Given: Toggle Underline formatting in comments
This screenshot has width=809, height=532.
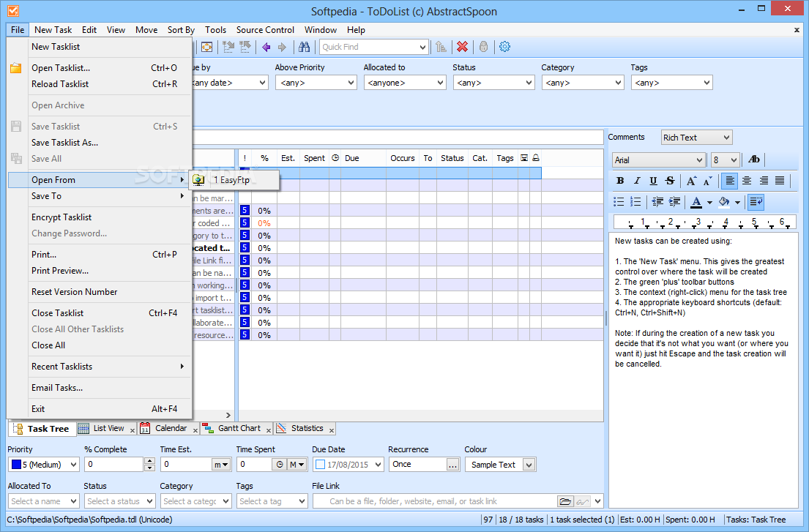Looking at the screenshot, I should pos(653,181).
